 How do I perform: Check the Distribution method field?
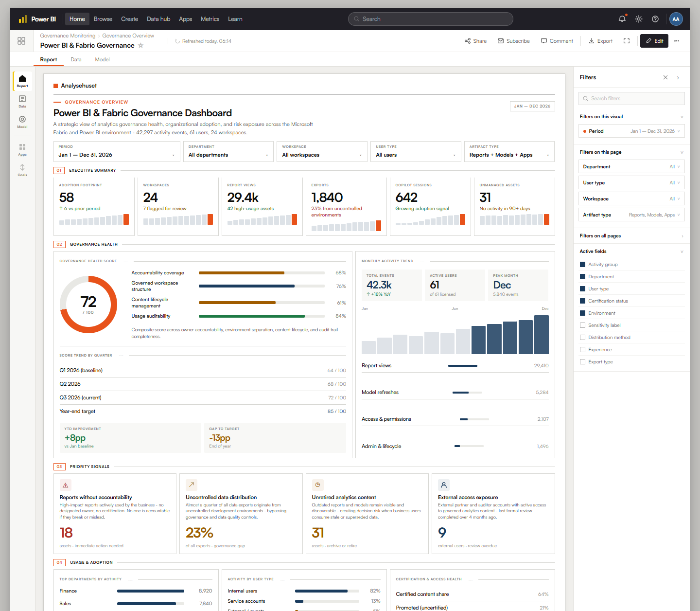(582, 338)
